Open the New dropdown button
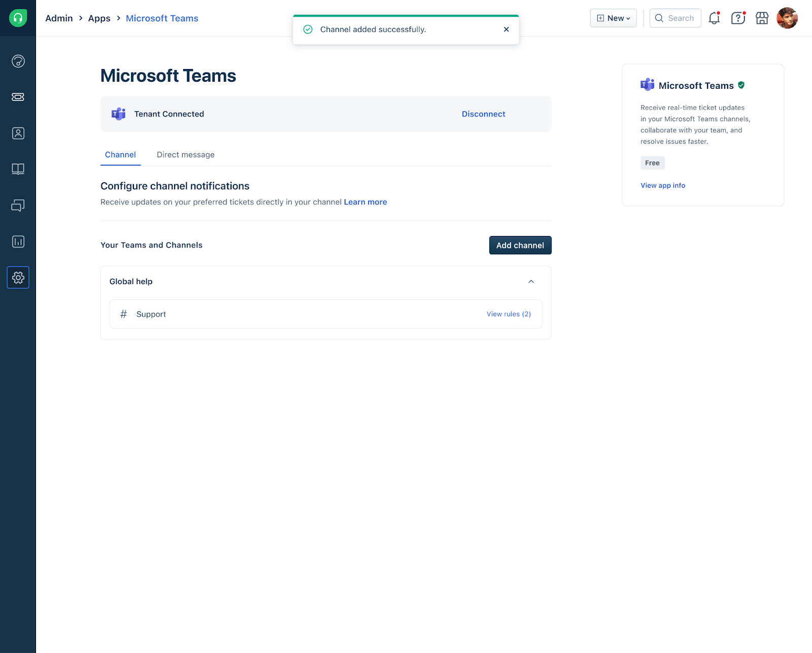The image size is (812, 653). [613, 18]
